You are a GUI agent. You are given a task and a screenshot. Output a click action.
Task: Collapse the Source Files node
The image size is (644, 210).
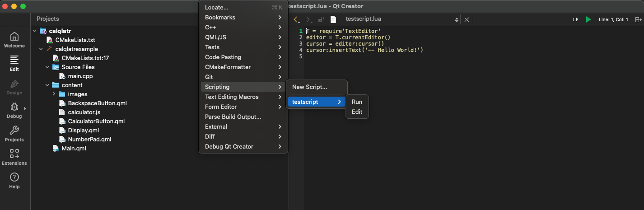(48, 67)
